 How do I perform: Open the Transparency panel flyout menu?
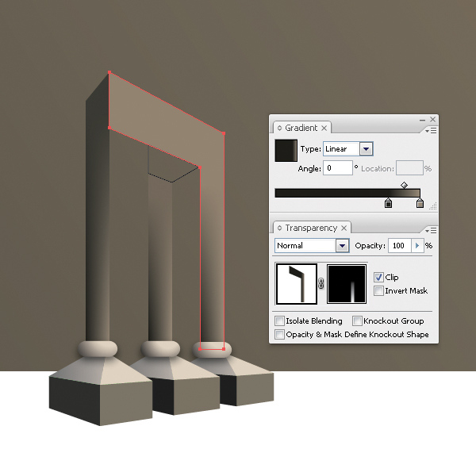431,231
